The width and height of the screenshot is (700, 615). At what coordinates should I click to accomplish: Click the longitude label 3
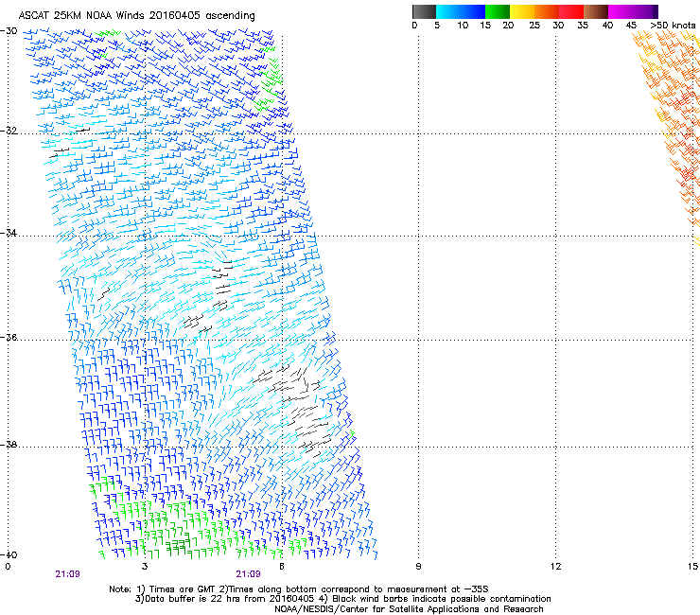click(145, 567)
